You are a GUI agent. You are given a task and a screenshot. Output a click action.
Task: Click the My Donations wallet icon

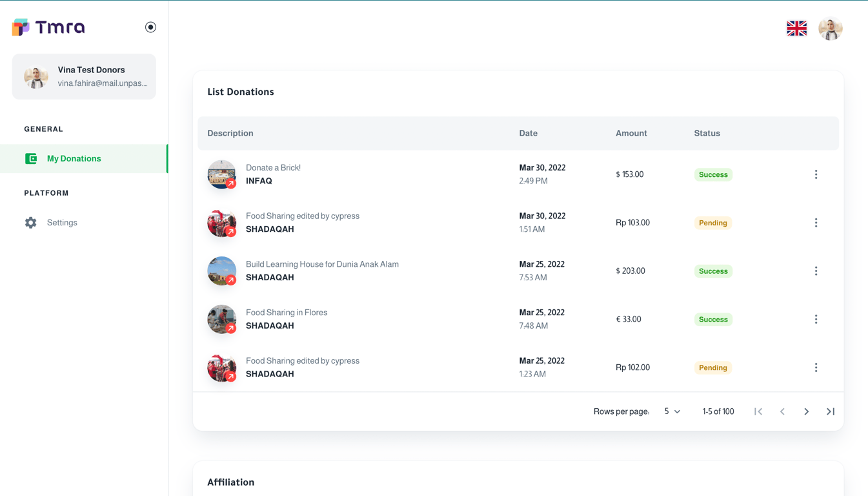31,158
